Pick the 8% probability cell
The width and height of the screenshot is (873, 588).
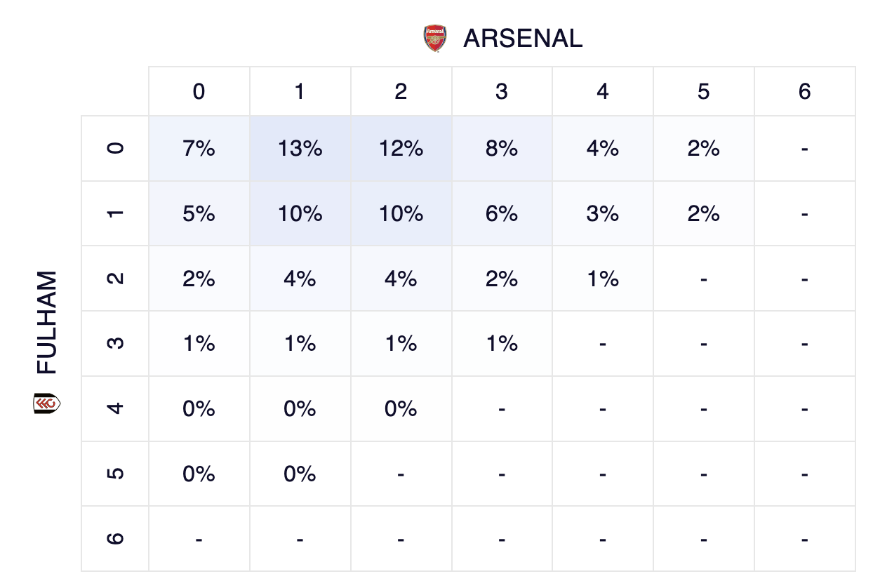click(x=502, y=149)
